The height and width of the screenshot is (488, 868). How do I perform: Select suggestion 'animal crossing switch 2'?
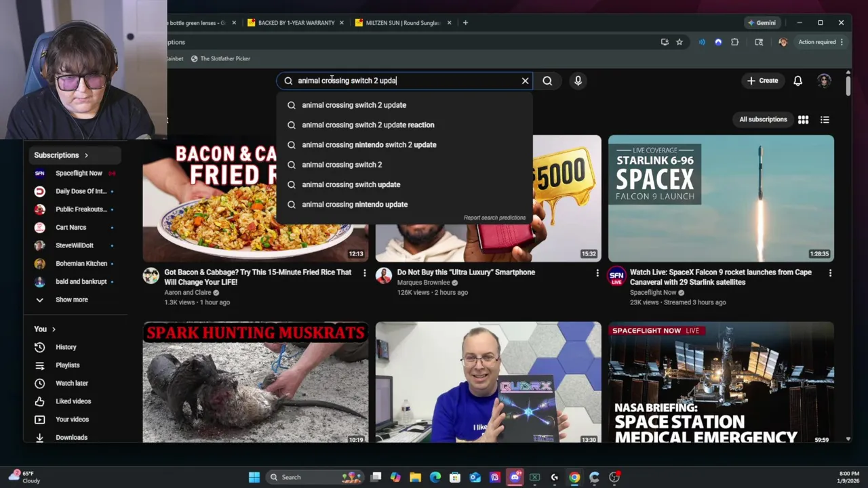404,165
